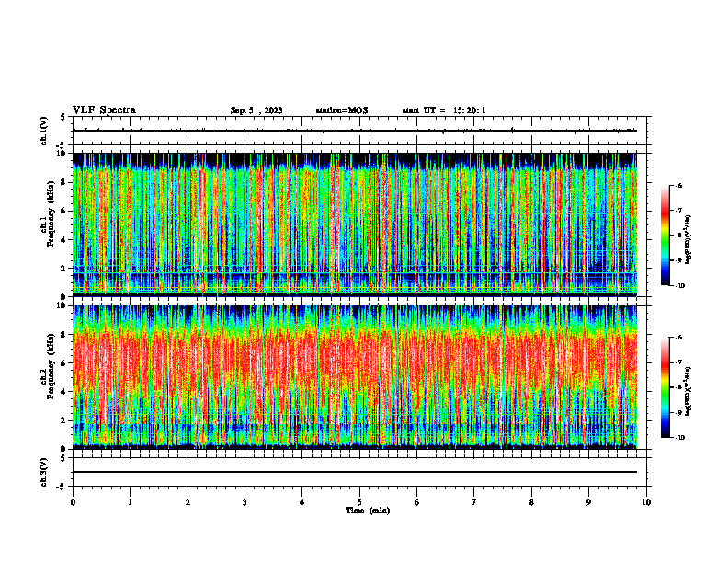Click time axis tick label "6"
Screen dimensions: 728x563
click(417, 502)
